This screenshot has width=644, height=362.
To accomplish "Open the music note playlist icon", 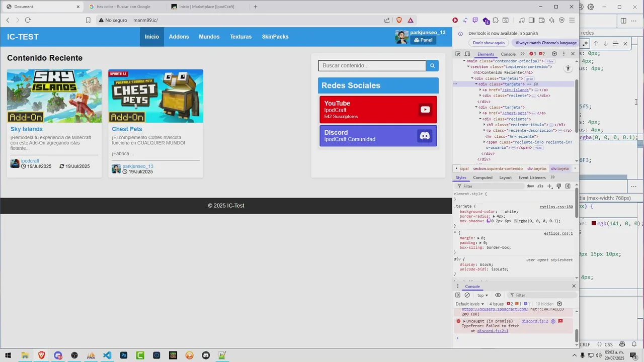I will click(x=522, y=20).
